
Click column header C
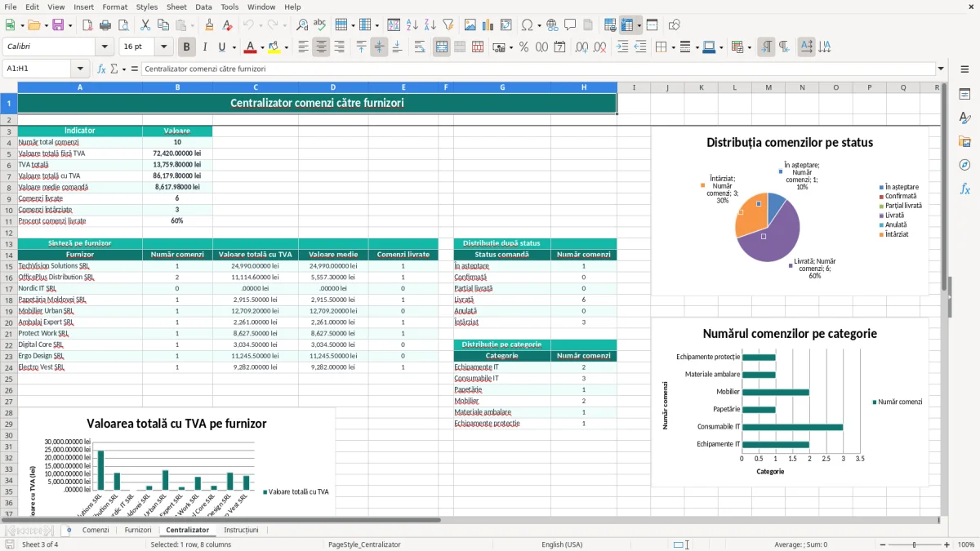tap(256, 87)
